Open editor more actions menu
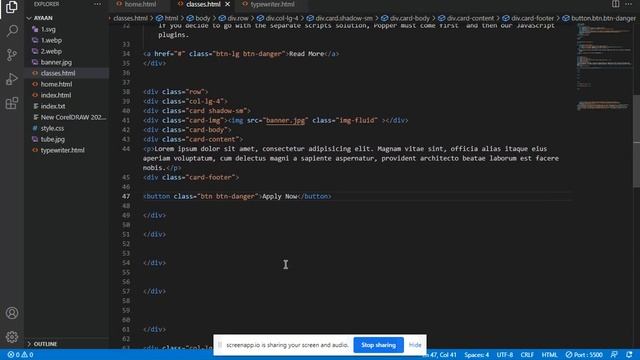 coord(629,4)
